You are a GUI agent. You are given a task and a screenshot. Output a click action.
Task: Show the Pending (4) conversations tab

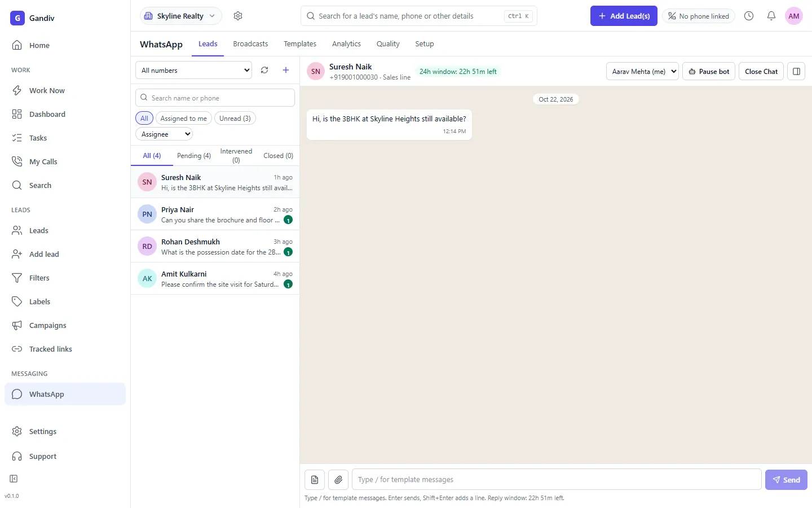194,156
